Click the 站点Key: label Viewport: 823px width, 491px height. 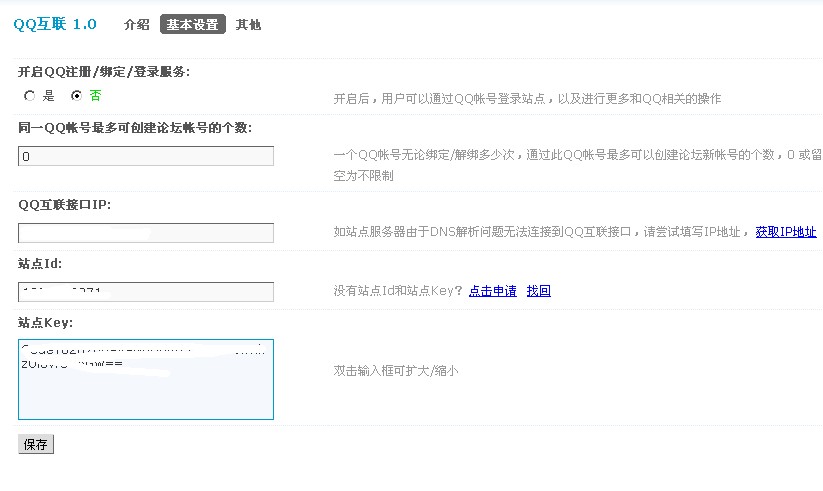[x=45, y=322]
